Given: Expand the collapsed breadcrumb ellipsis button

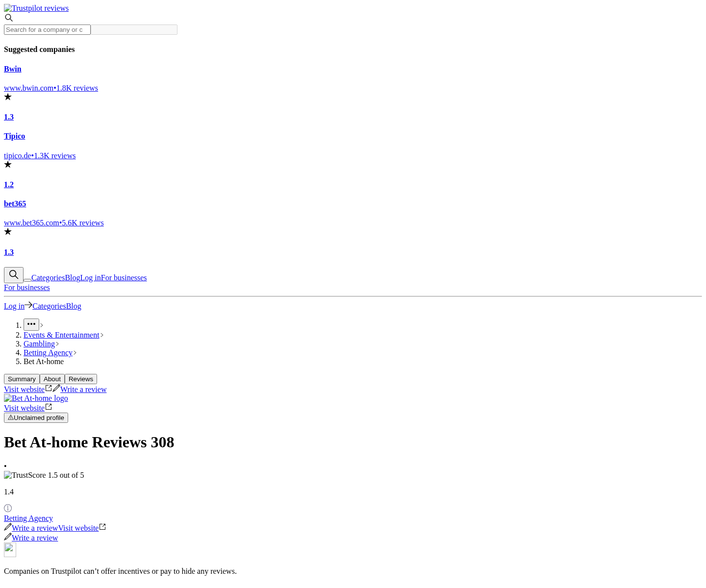Looking at the screenshot, I should pos(31,325).
